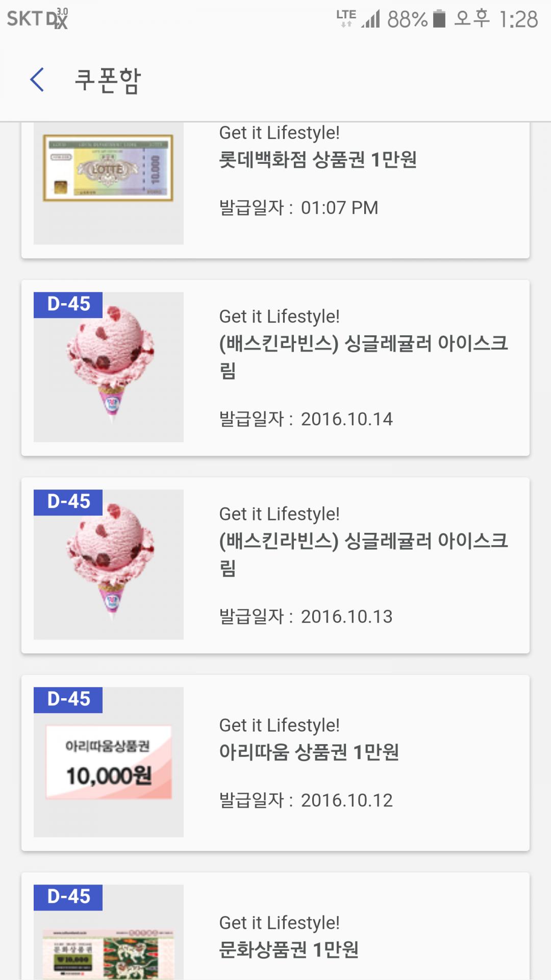Tap the LTE signal status icon
Image resolution: width=551 pixels, height=980 pixels.
(346, 18)
